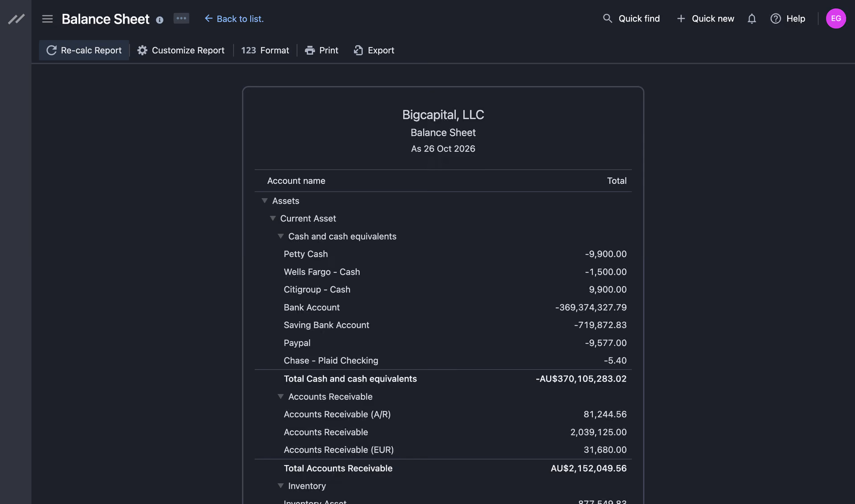Export the balance sheet report

click(374, 50)
